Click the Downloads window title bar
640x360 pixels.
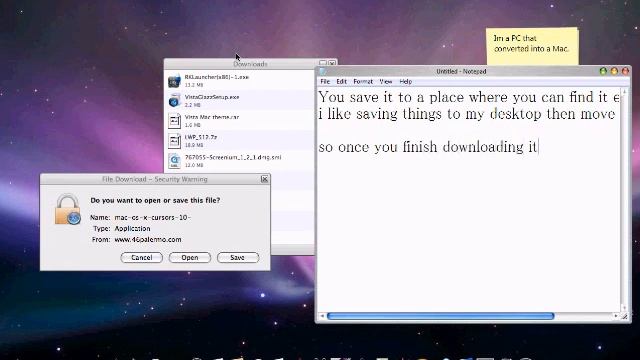click(250, 64)
